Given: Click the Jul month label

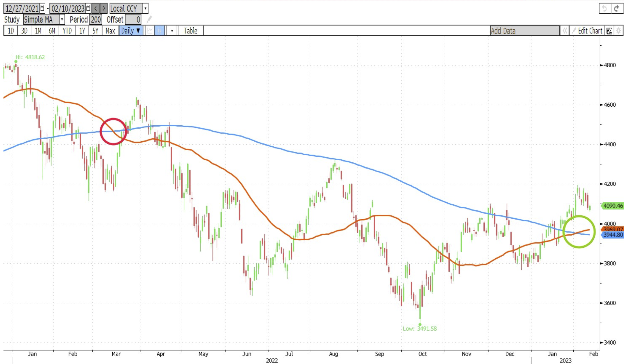Looking at the screenshot, I should (289, 354).
